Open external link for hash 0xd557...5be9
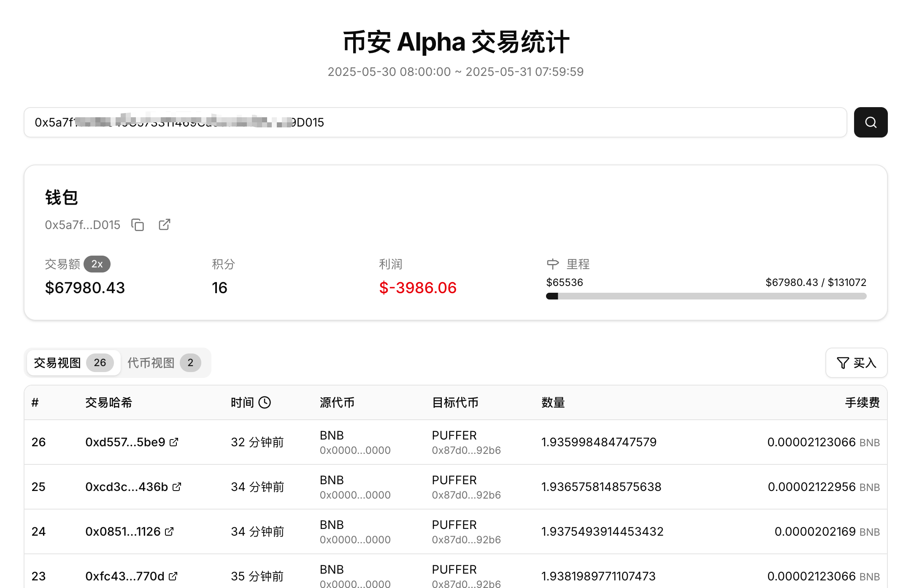Viewport: 914px width, 588px height. coord(174,442)
